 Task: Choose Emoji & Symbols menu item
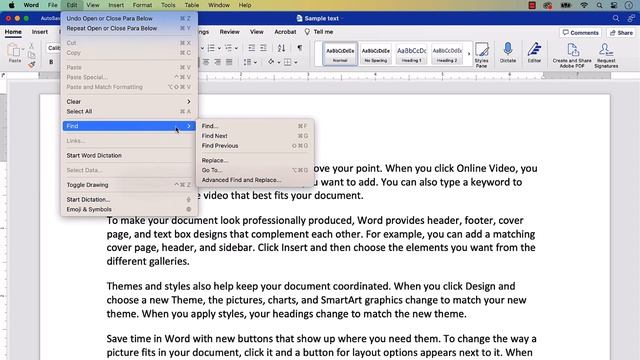[129, 209]
